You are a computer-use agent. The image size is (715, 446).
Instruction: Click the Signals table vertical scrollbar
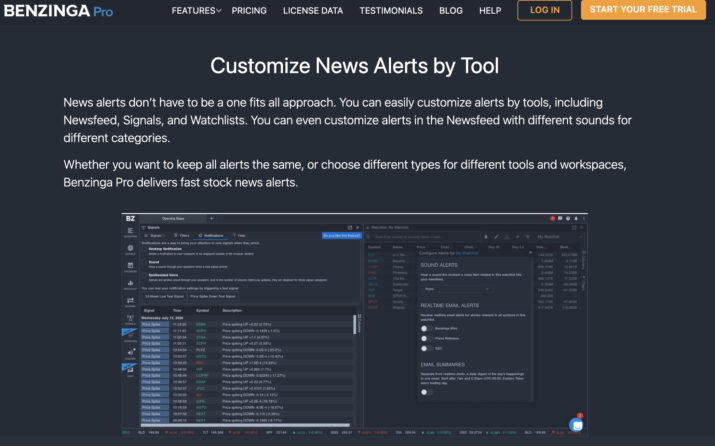(355, 324)
